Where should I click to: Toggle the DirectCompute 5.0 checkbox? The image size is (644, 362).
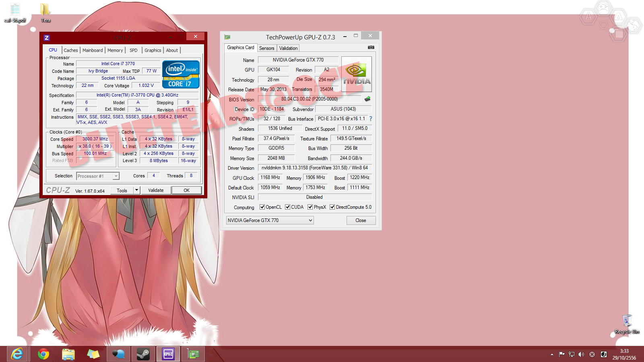[332, 207]
